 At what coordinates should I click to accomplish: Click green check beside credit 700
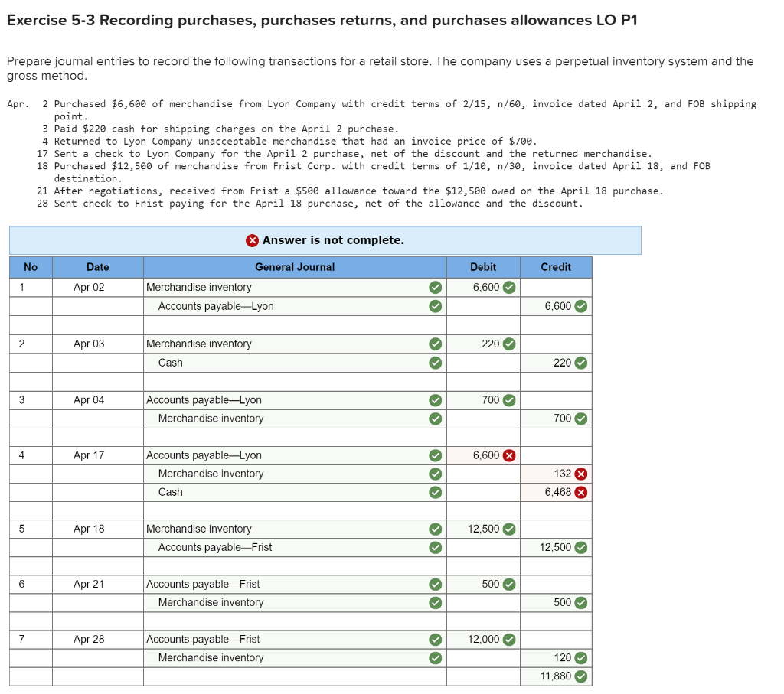pos(580,419)
